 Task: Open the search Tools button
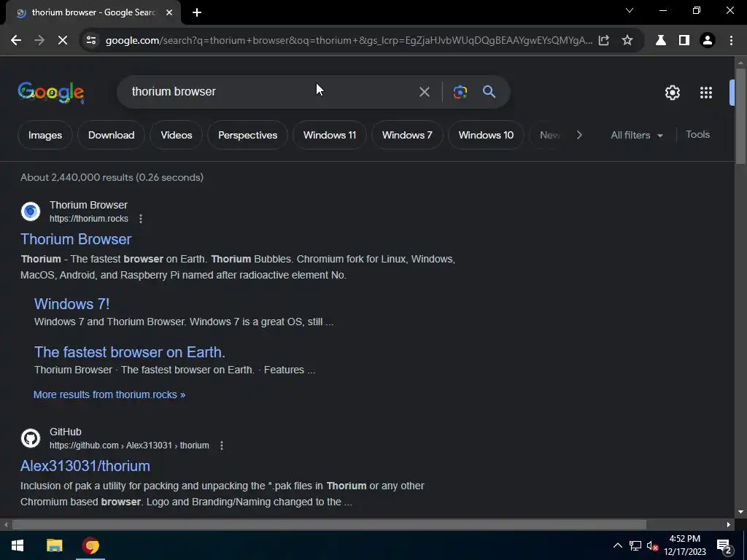click(x=697, y=135)
